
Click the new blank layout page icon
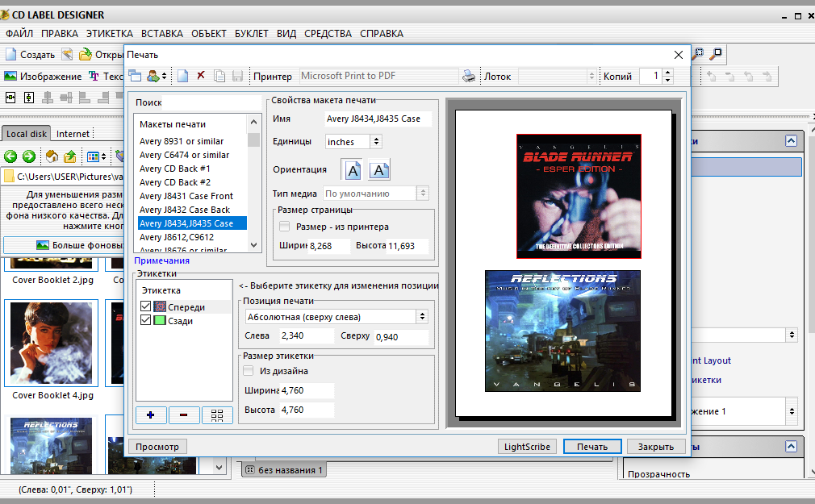pyautogui.click(x=182, y=76)
